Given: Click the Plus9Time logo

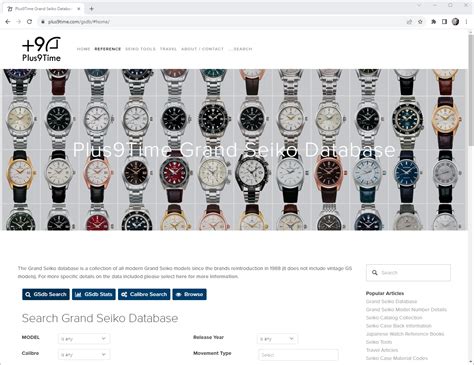Looking at the screenshot, I should [x=41, y=49].
